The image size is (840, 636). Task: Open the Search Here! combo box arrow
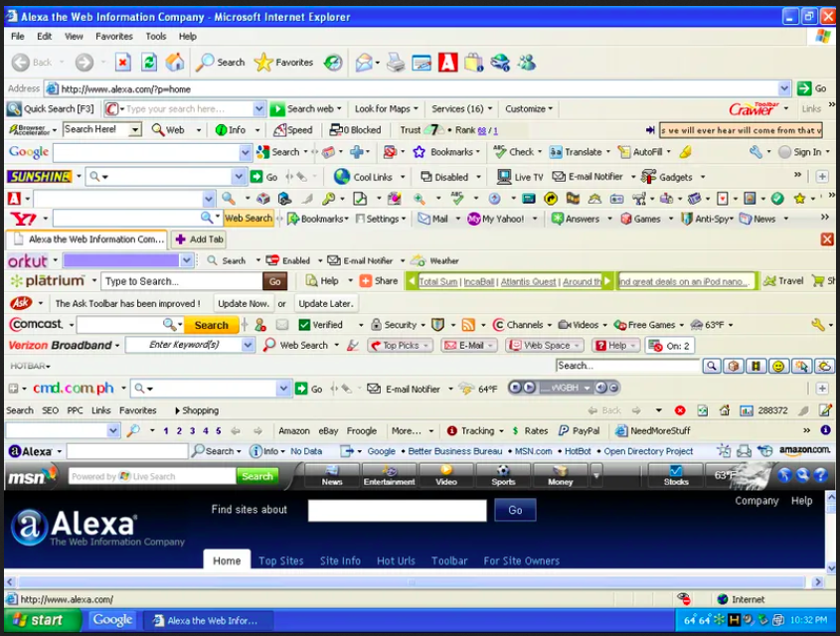135,130
